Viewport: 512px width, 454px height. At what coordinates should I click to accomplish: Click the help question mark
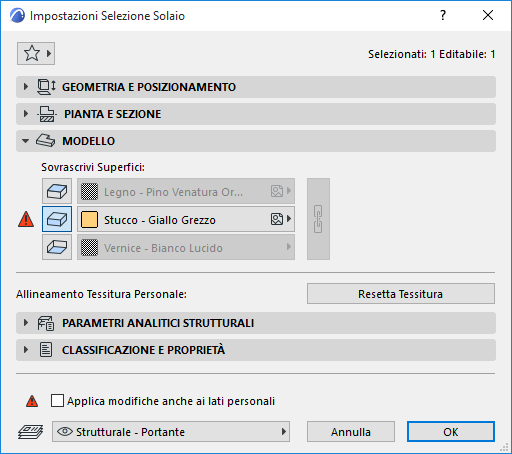coord(443,15)
